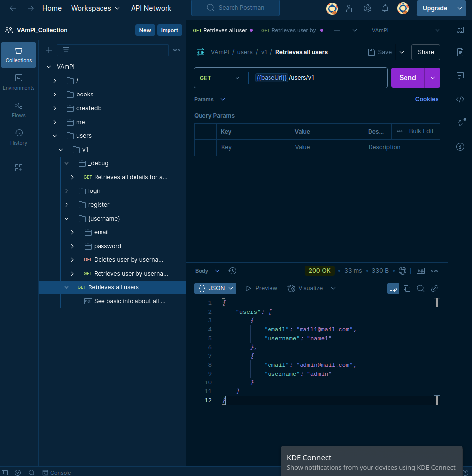Click the request URL input field
The height and width of the screenshot is (476, 472).
335,78
